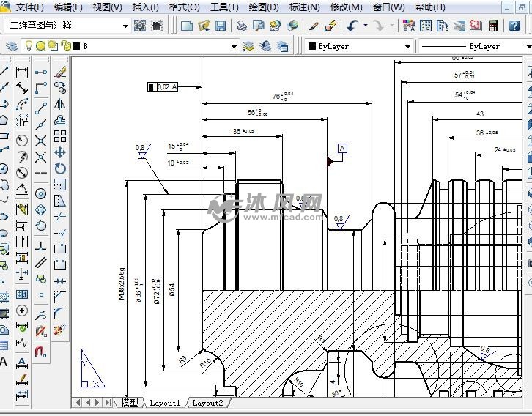Select the Linear dimension tool

pos(22,72)
